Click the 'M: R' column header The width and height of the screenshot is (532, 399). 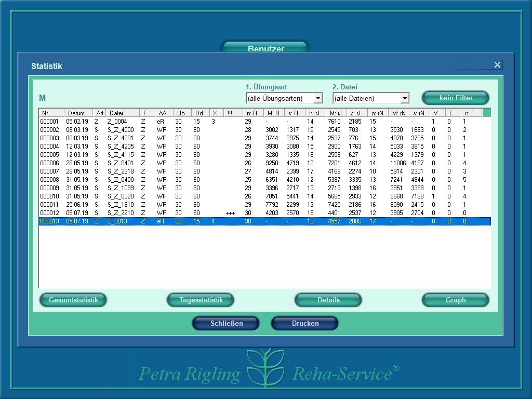[x=274, y=113]
